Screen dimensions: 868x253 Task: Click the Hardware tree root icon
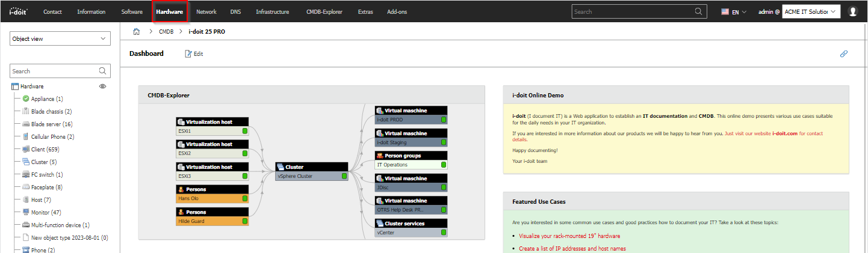coord(15,87)
